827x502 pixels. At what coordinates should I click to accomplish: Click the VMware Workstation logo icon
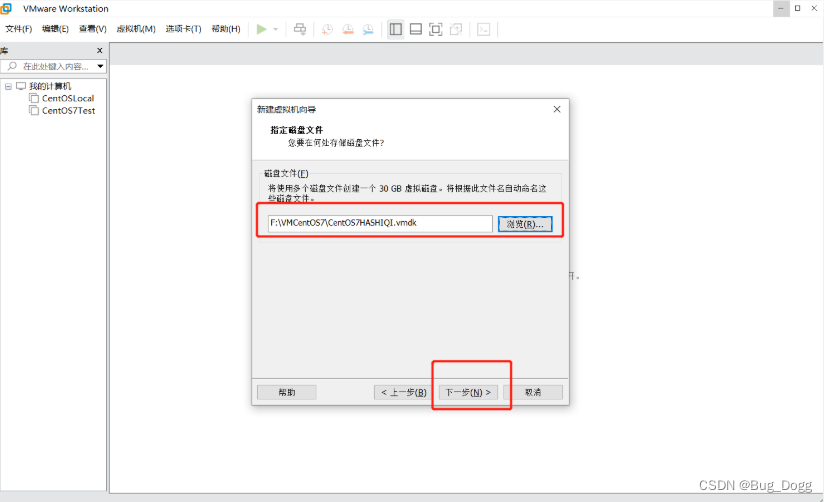[6, 8]
